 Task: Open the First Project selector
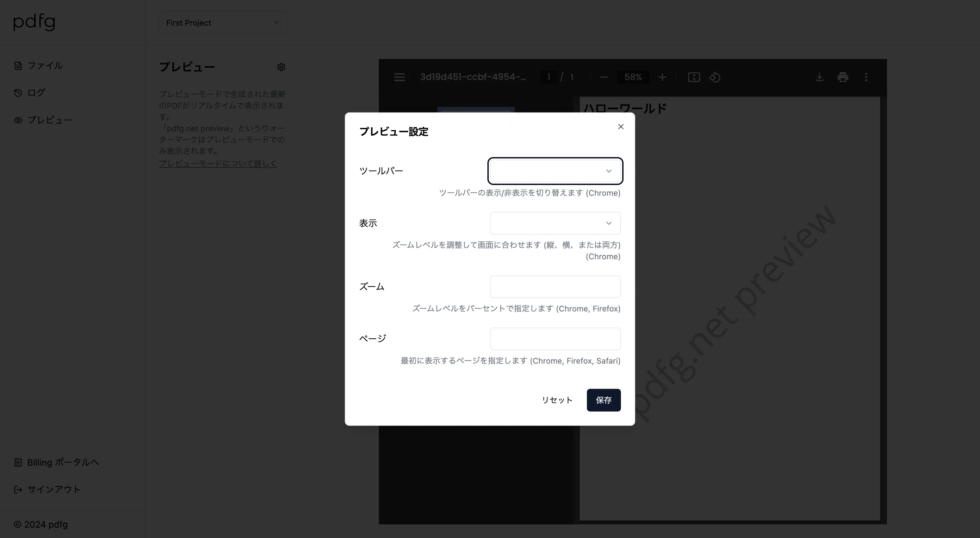coord(223,22)
